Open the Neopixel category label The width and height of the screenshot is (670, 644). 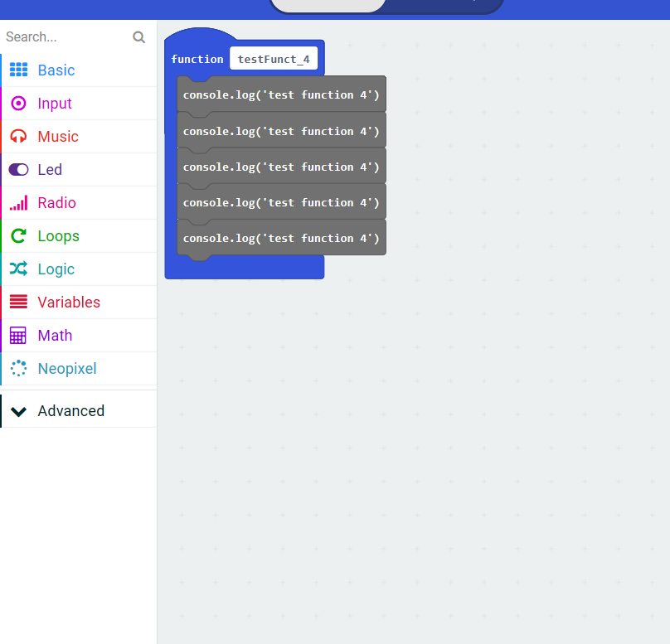(x=67, y=368)
